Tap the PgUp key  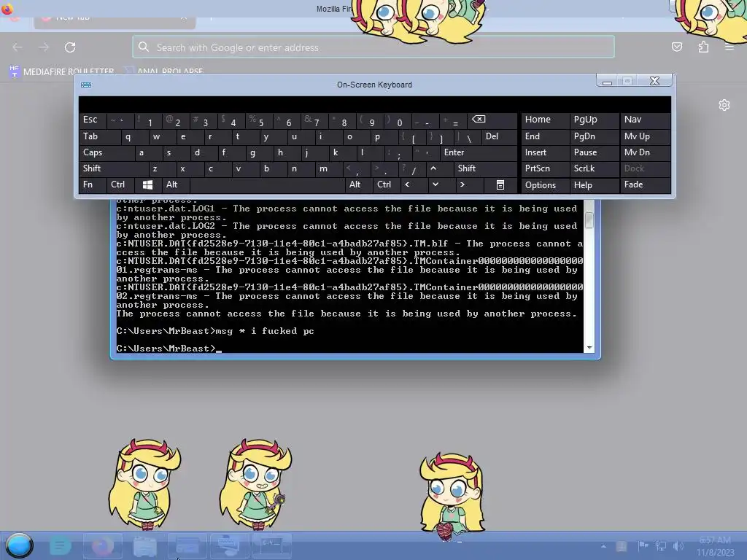point(594,120)
